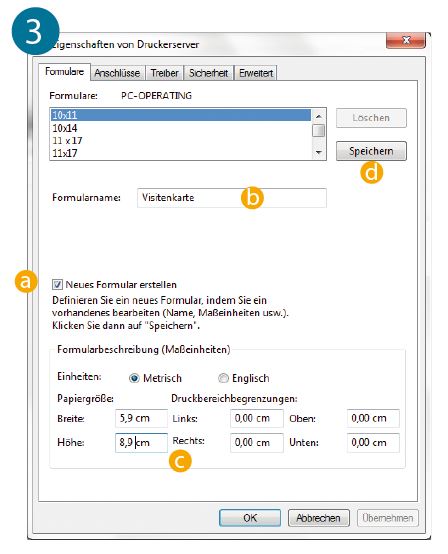Toggle the Neues Formular erstellen checkbox

(57, 284)
